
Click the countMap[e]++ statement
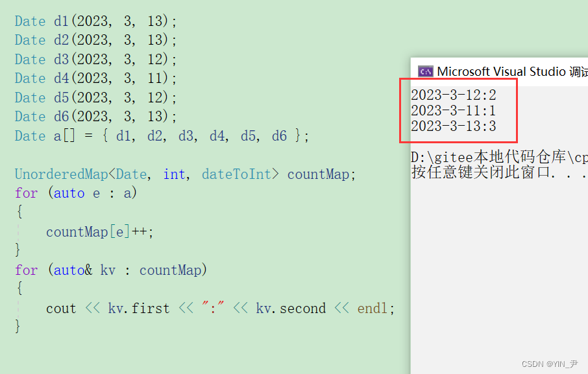click(100, 232)
